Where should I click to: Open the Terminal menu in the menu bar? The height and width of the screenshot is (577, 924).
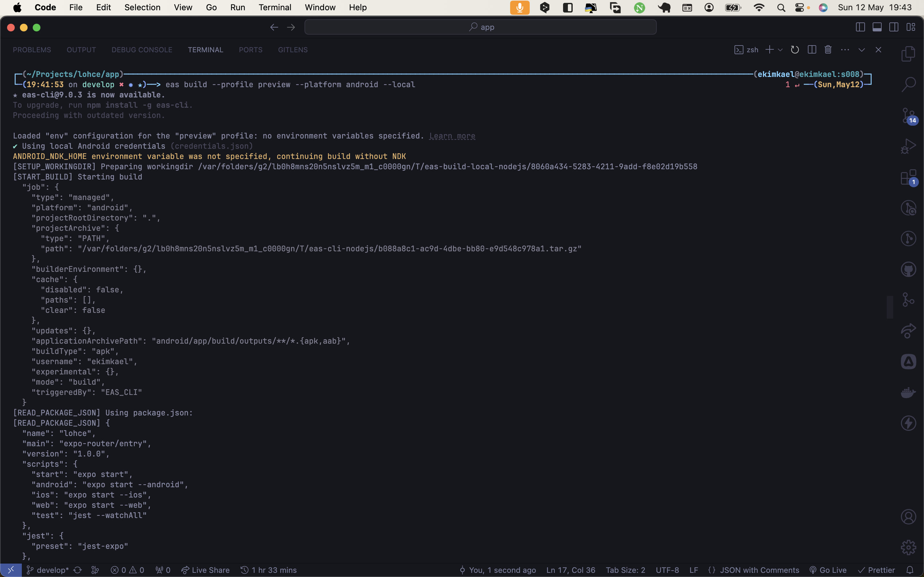(275, 7)
